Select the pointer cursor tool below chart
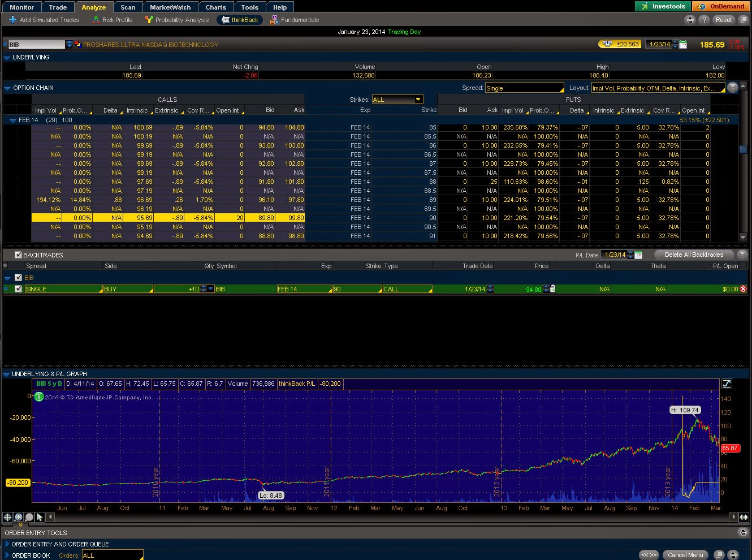This screenshot has height=560, width=752. [40, 517]
